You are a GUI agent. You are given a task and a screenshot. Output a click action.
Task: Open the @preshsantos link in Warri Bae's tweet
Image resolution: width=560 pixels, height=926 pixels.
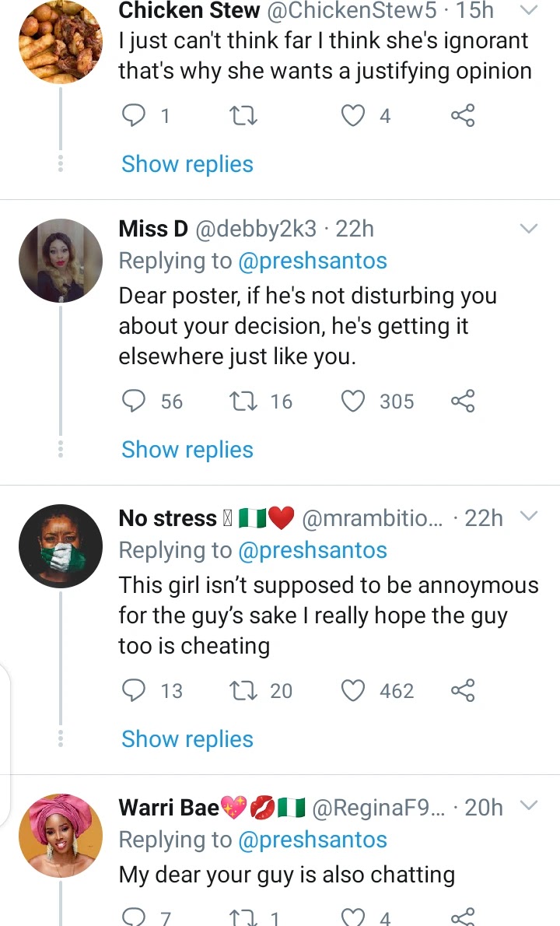[x=312, y=840]
